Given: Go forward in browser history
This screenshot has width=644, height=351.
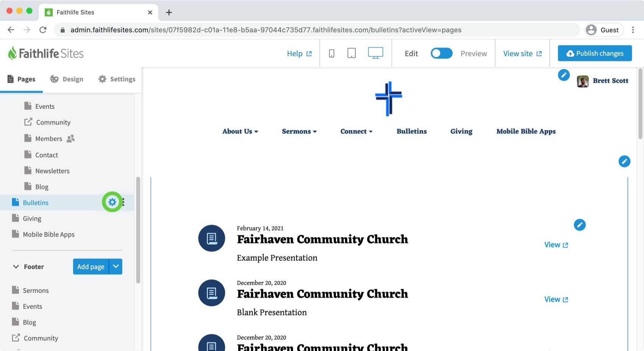Looking at the screenshot, I should (27, 30).
